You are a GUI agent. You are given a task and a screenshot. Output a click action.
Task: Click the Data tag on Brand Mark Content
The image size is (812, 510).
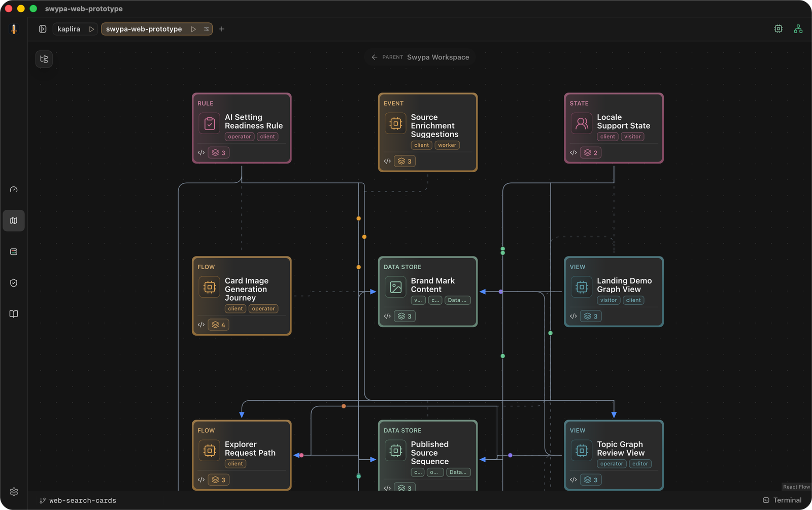[x=458, y=300]
